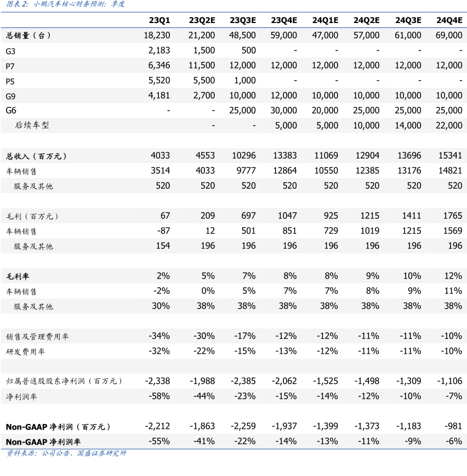Select the 69,000 total sales cell
The height and width of the screenshot is (476, 467).
[449, 35]
